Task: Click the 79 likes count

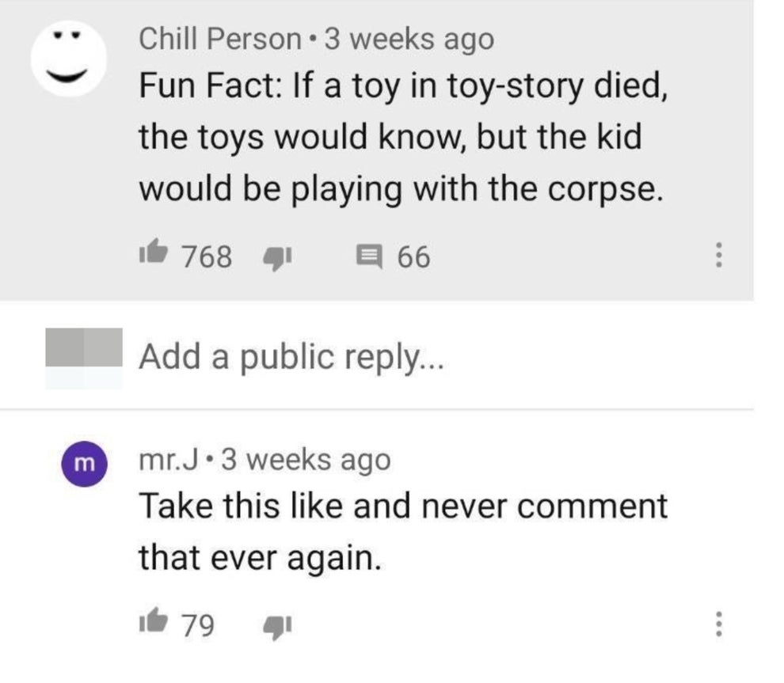Action: (198, 626)
